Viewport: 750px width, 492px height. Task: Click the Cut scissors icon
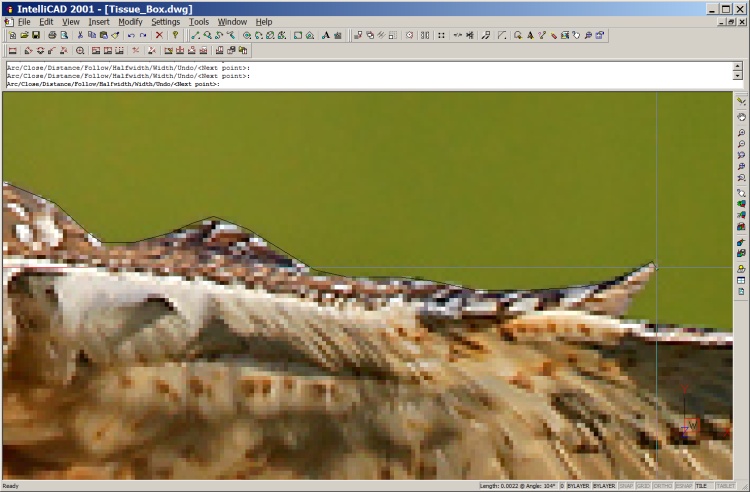point(80,35)
